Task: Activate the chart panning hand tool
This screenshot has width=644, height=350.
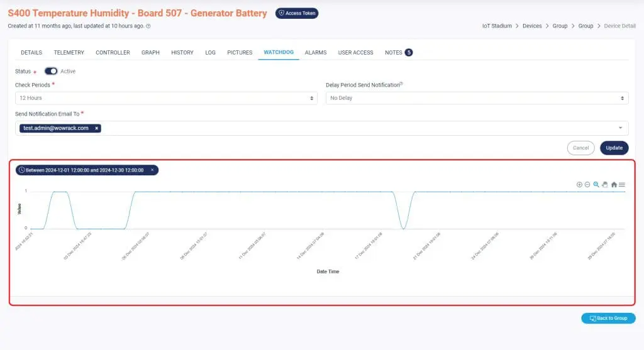Action: (x=604, y=184)
